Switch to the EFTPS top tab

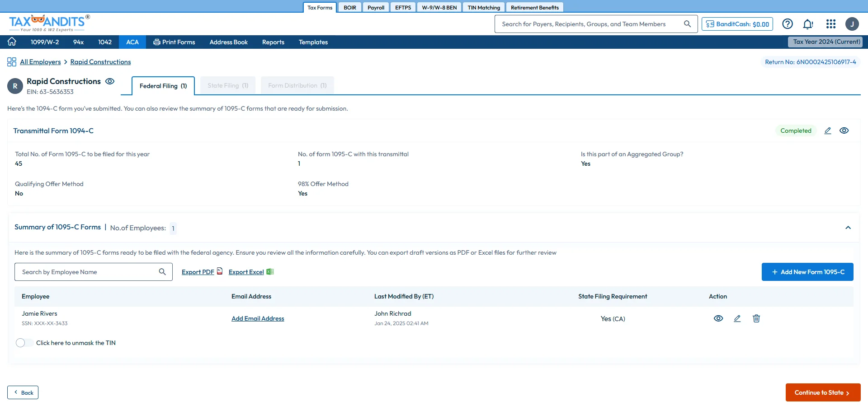click(403, 7)
